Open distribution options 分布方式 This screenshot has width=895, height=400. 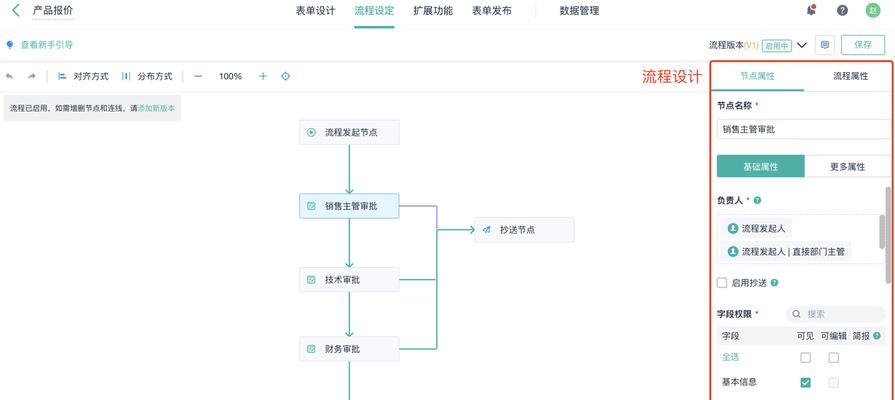147,76
